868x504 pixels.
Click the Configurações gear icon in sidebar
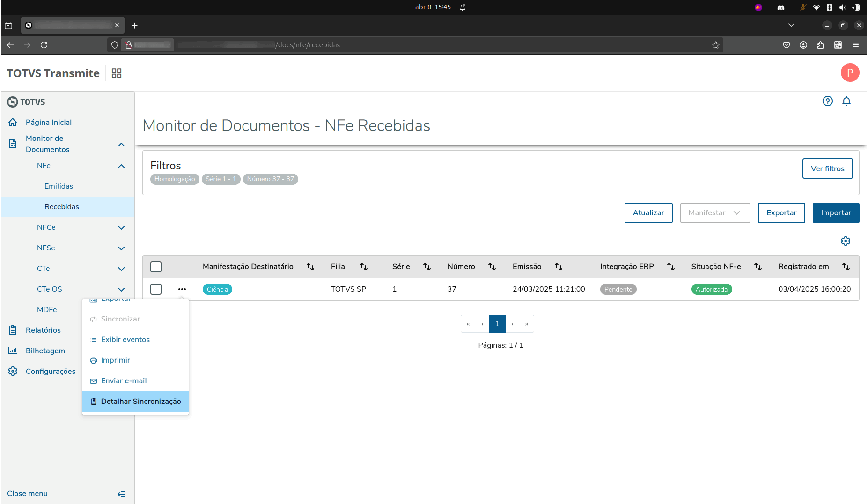[x=13, y=371]
